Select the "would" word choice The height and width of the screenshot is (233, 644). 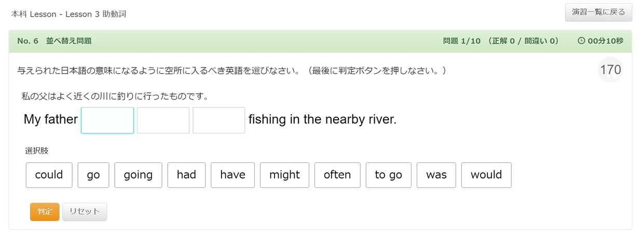486,175
